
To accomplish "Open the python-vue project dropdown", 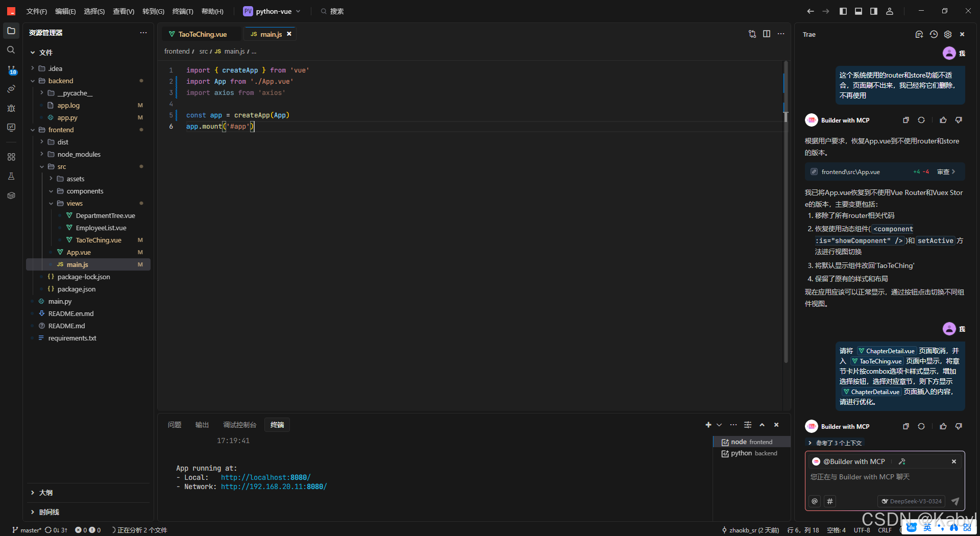I will [273, 11].
